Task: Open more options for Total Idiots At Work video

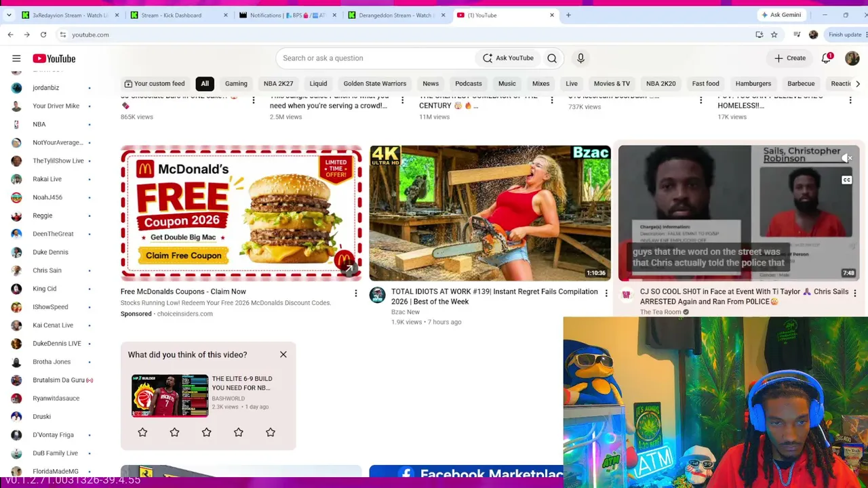Action: point(606,293)
